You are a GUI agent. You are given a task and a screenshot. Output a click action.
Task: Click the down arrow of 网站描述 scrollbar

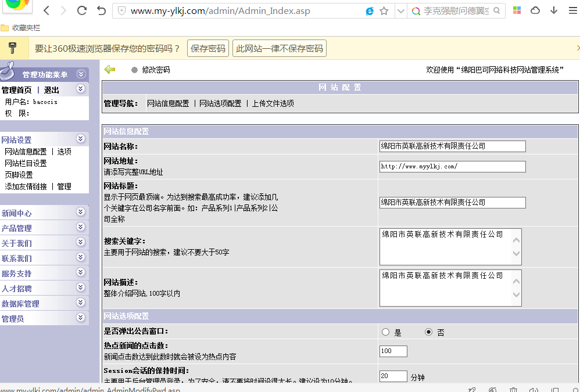point(517,295)
